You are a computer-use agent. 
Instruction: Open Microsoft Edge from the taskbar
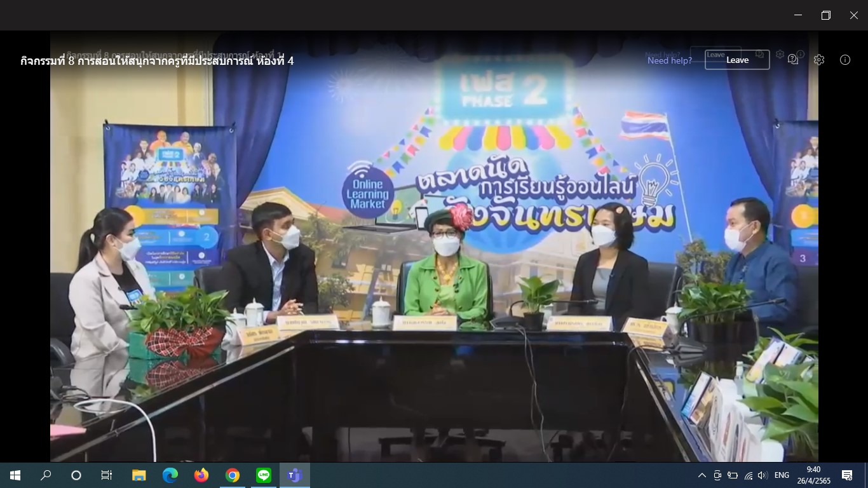170,475
